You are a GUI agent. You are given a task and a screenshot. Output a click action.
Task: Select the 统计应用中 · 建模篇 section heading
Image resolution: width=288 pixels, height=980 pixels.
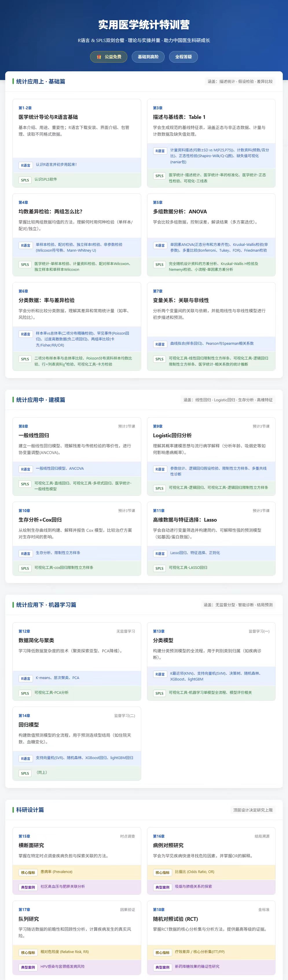41,400
